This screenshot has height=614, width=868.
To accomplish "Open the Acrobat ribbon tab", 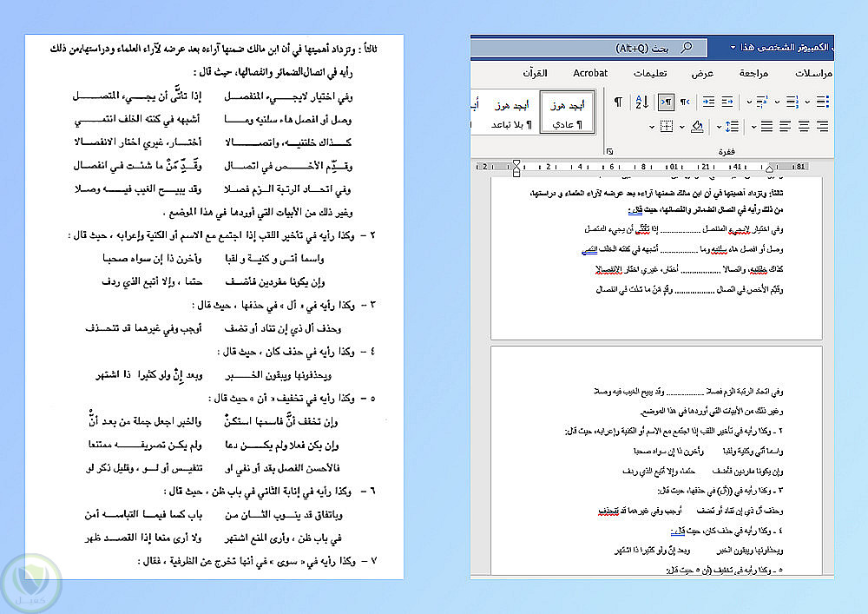I will [590, 73].
